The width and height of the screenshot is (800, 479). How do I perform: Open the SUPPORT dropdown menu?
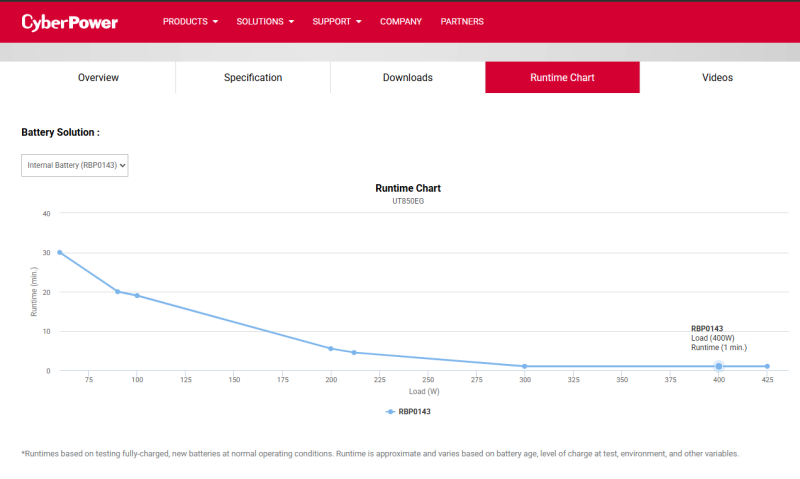pos(337,21)
